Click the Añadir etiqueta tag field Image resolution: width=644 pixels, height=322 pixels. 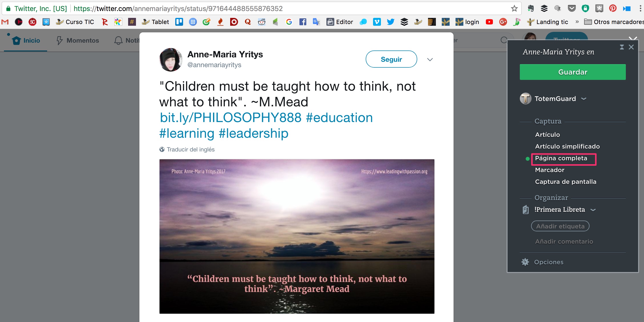coord(560,226)
